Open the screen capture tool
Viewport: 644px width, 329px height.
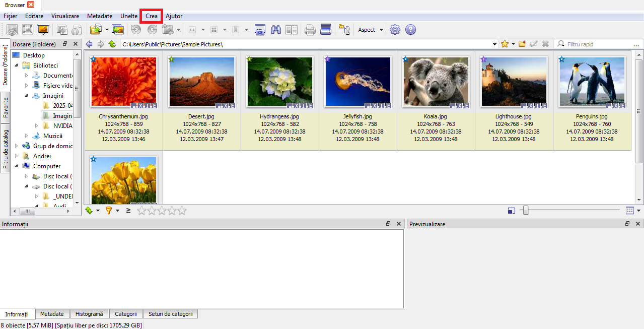coord(259,30)
